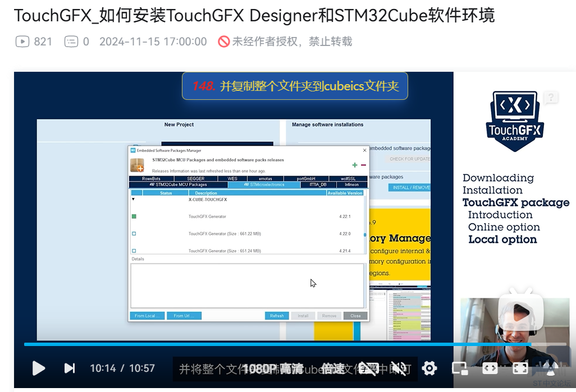The width and height of the screenshot is (576, 392).
Task: Unmute audio using the speaker icon
Action: (399, 368)
